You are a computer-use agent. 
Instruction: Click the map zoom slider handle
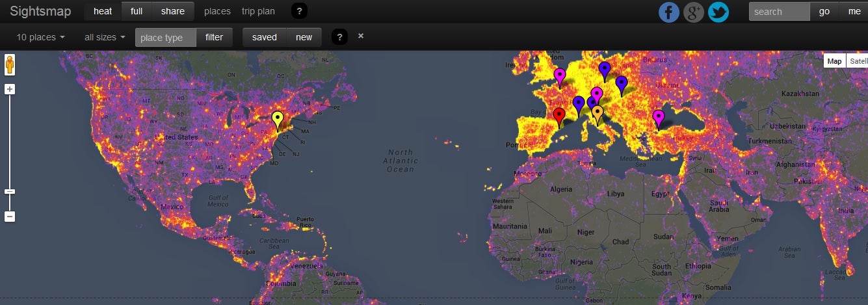click(x=10, y=191)
